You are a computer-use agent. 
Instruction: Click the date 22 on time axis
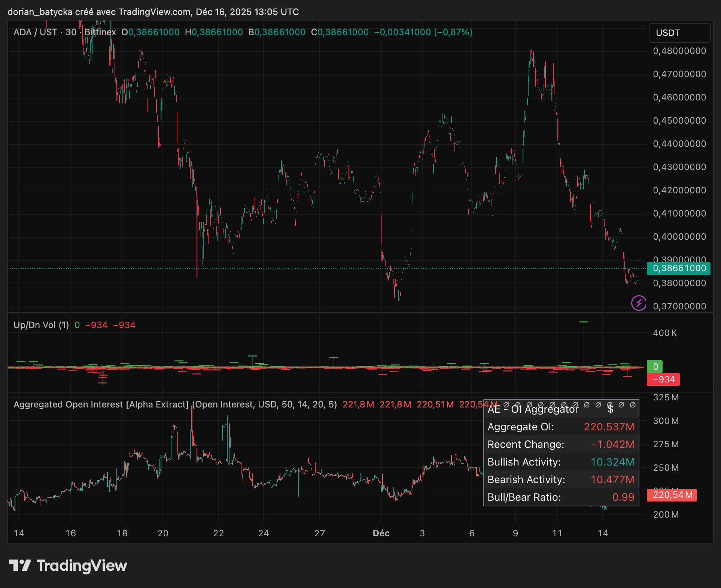pyautogui.click(x=219, y=533)
